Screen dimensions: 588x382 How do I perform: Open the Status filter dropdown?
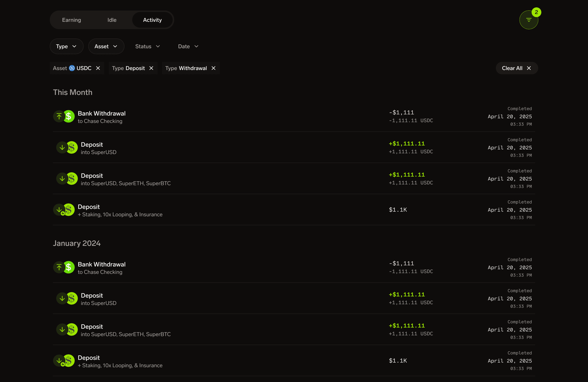(x=148, y=46)
